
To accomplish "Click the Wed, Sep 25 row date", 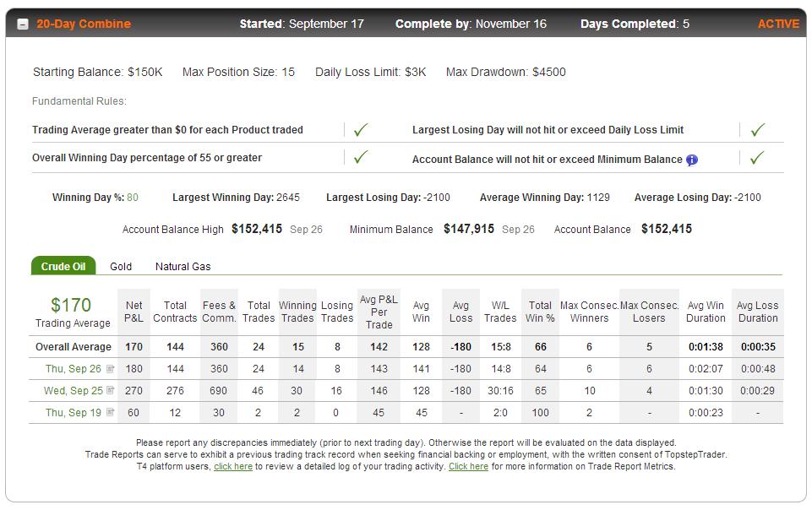I will [x=73, y=390].
